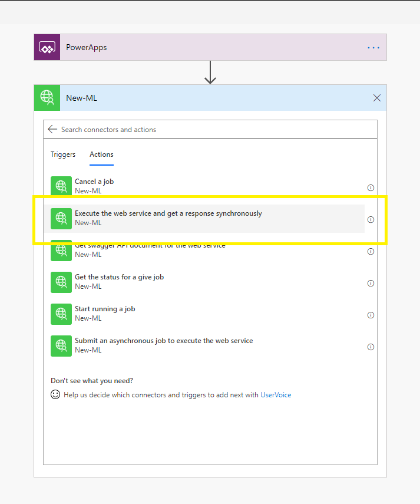The image size is (420, 504).
Task: Select Submit an asynchronous job action
Action: (163, 341)
